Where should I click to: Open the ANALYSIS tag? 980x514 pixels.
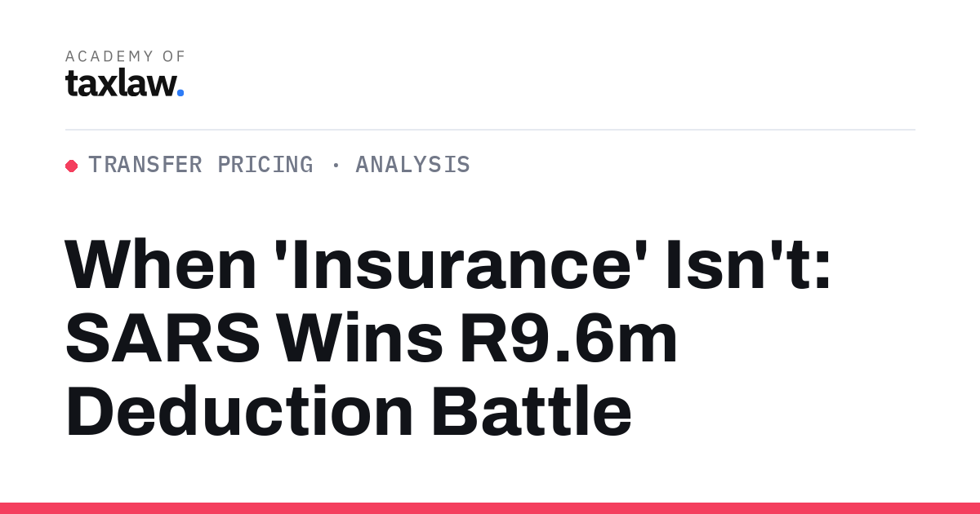(412, 165)
